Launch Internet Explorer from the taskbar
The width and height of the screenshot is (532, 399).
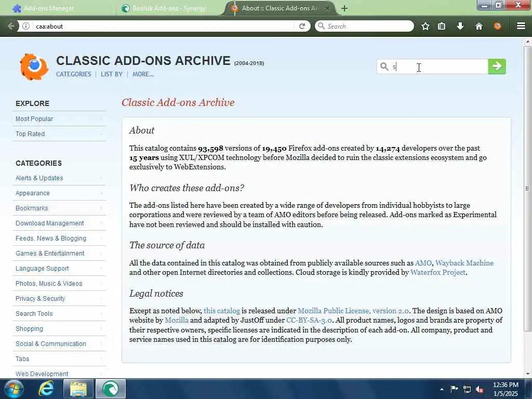[x=46, y=389]
